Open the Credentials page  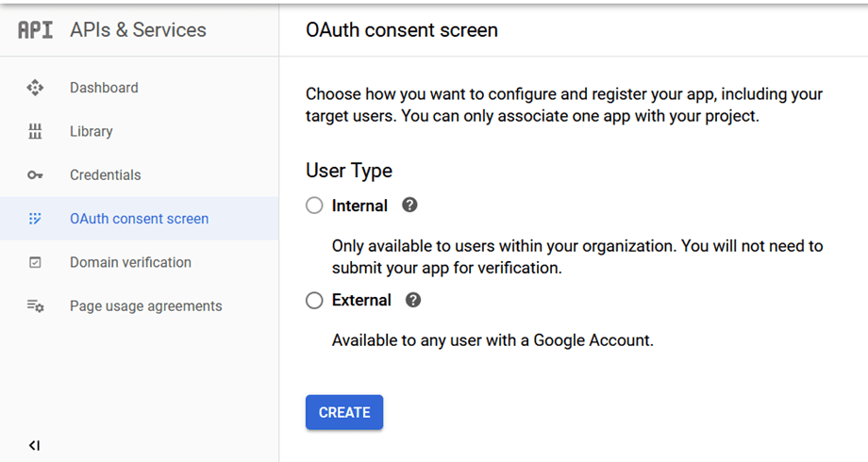click(106, 175)
